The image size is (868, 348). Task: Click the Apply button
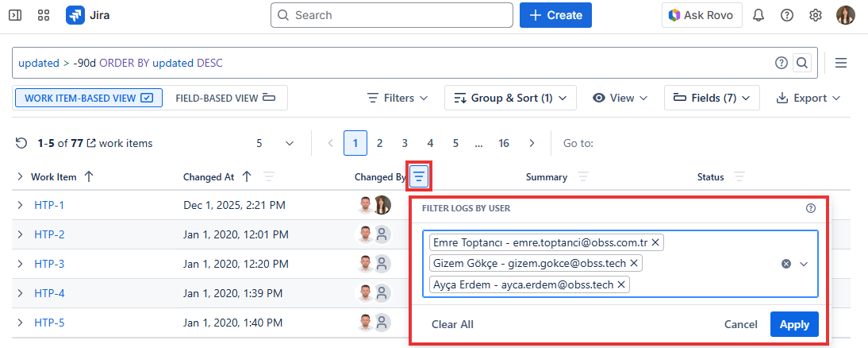794,324
